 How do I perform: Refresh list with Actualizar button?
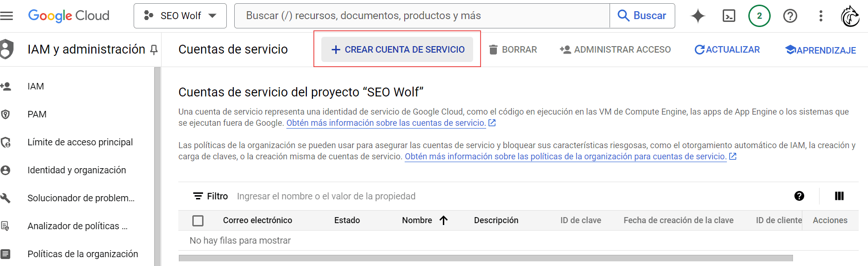(727, 49)
